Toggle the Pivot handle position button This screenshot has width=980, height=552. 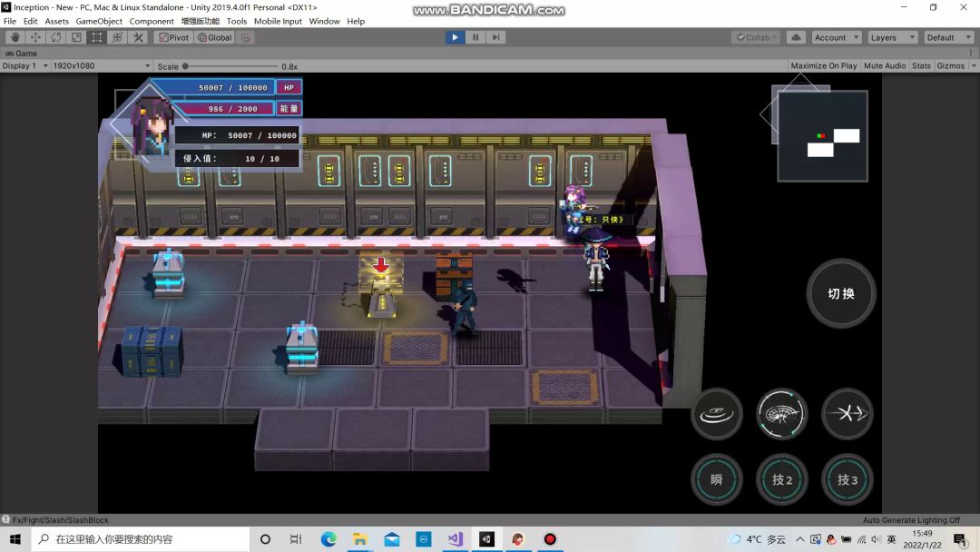point(173,37)
